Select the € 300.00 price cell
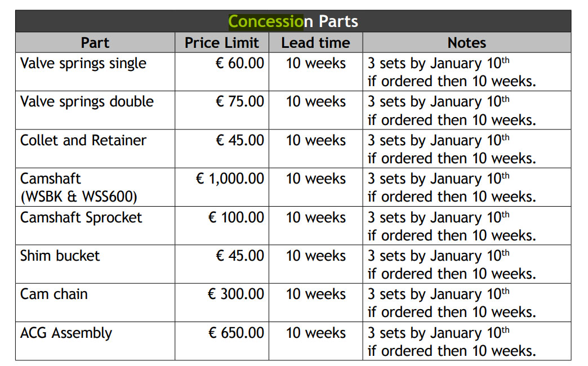Screen dimensions: 588x366 (221, 302)
